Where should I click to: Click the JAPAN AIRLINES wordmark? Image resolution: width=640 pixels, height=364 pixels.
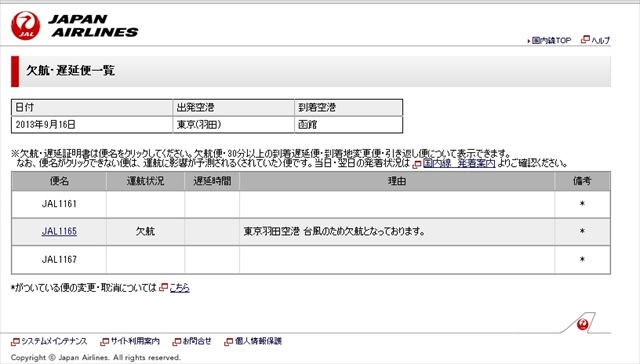coord(93,26)
